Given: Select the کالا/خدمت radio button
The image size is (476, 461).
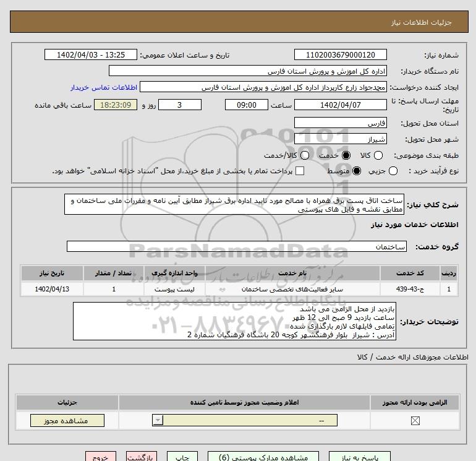Looking at the screenshot, I should click(305, 155).
